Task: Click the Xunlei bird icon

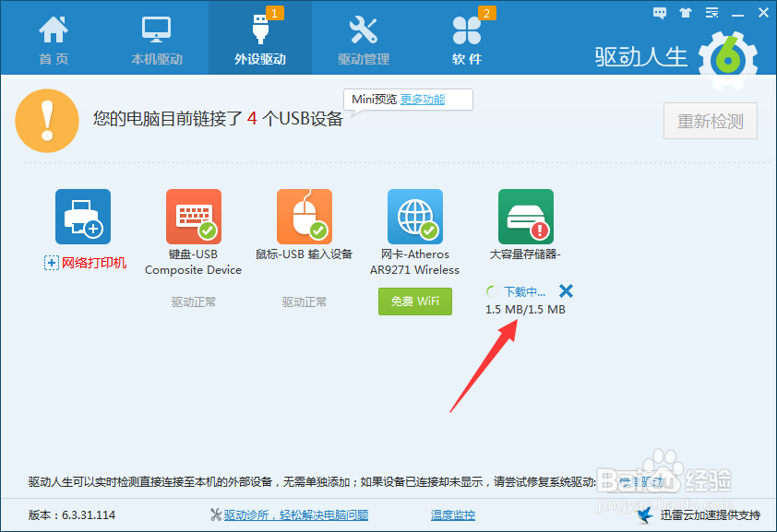Action: pyautogui.click(x=645, y=514)
